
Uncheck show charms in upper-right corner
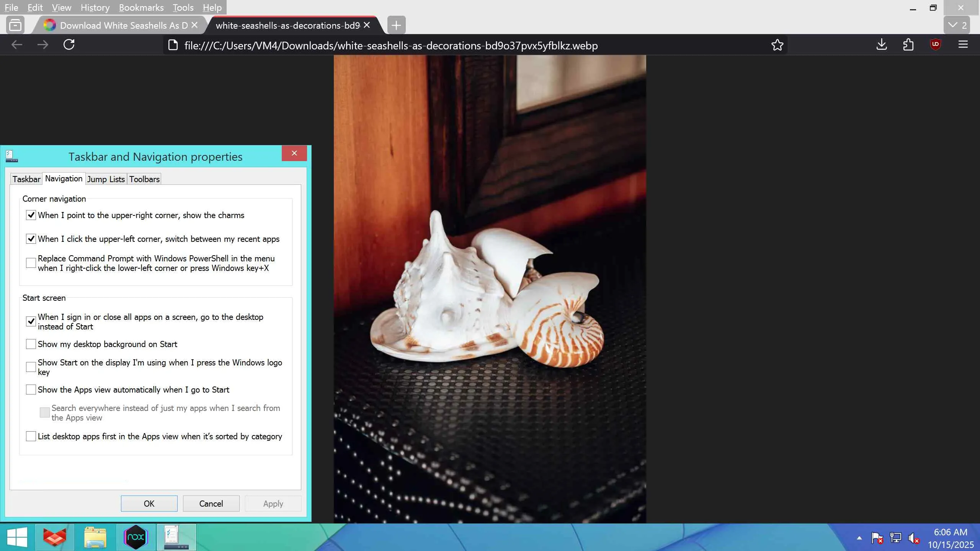point(31,215)
